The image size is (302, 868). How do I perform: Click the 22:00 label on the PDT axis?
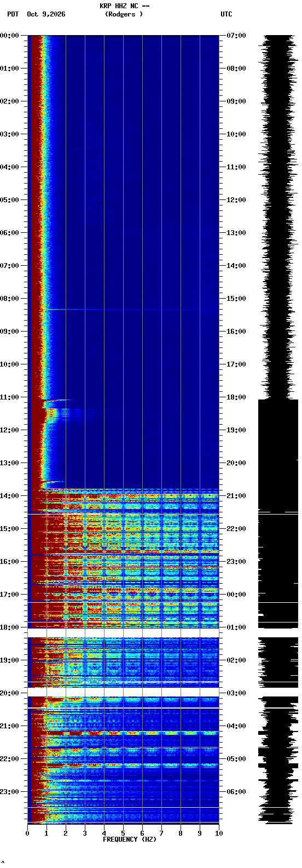(9, 759)
